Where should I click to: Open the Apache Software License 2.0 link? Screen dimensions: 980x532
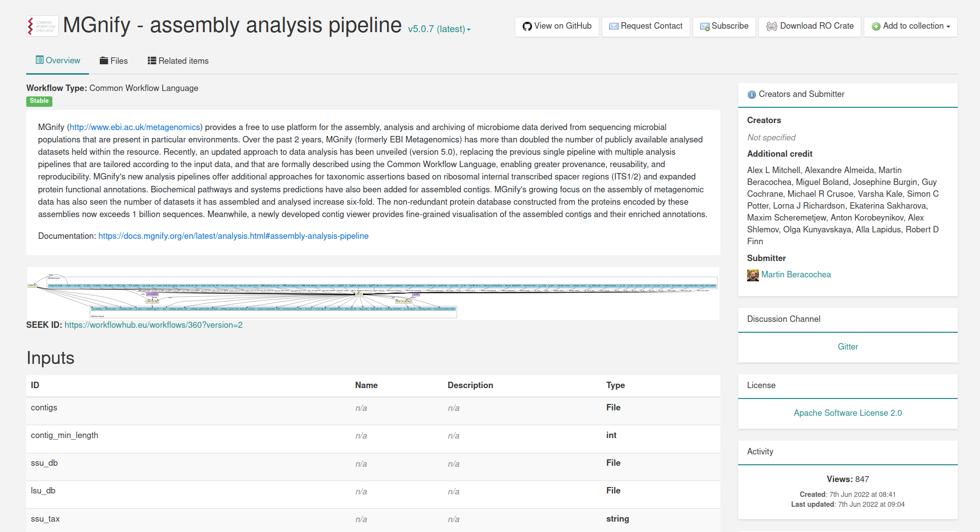847,413
